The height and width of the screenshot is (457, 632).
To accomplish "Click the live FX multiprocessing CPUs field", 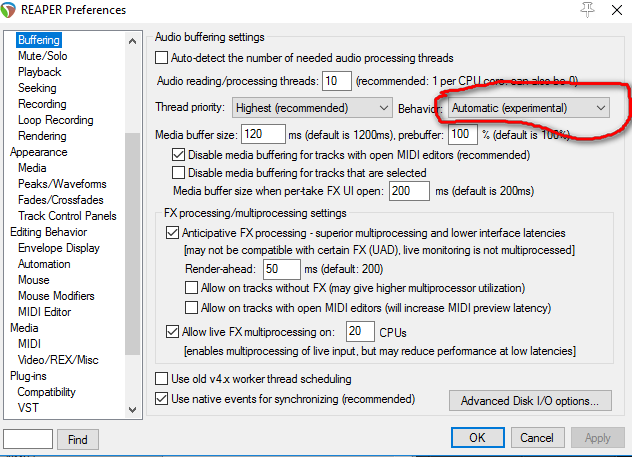I will point(360,331).
